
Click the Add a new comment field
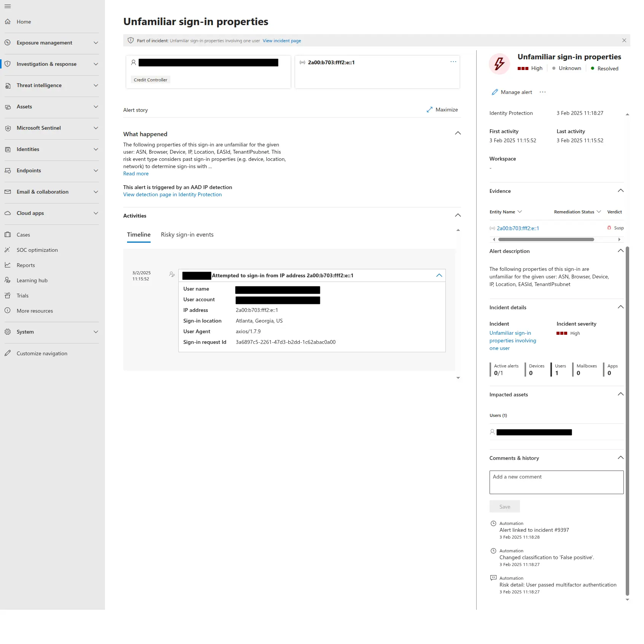pyautogui.click(x=556, y=482)
